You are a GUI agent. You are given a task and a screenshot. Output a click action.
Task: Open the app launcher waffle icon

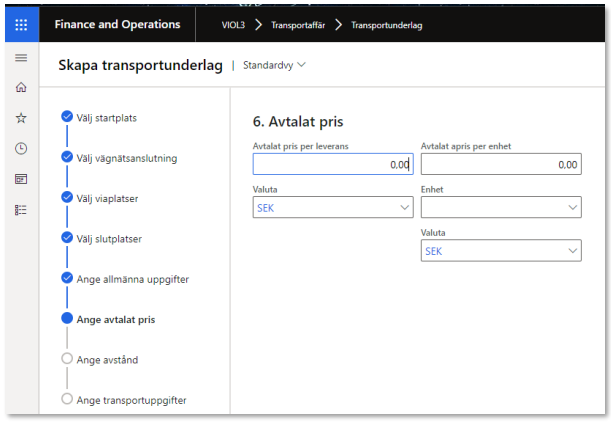point(21,25)
